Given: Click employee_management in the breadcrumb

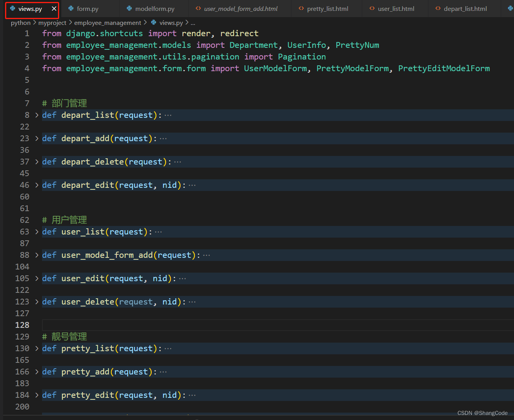Looking at the screenshot, I should pos(108,23).
